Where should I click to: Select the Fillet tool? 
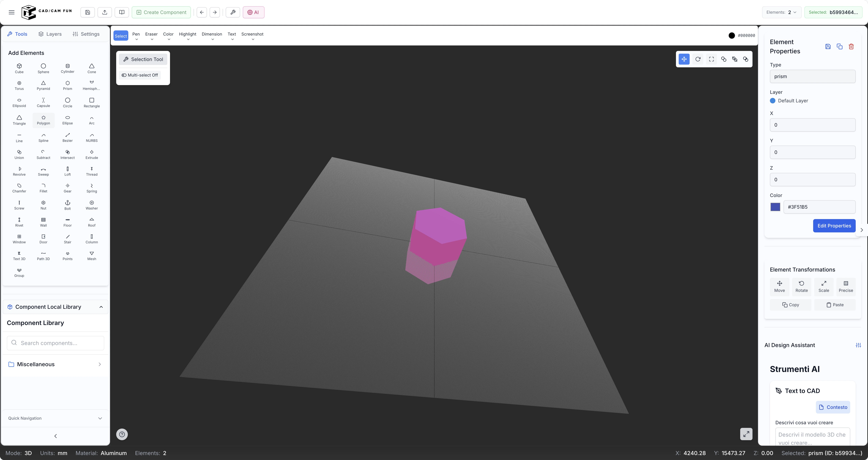coord(43,188)
